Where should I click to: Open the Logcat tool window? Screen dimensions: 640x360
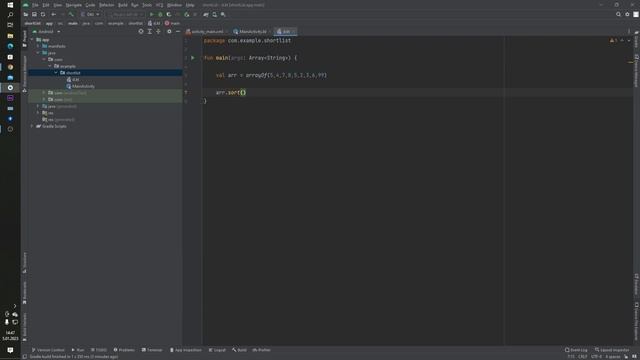[x=217, y=350]
